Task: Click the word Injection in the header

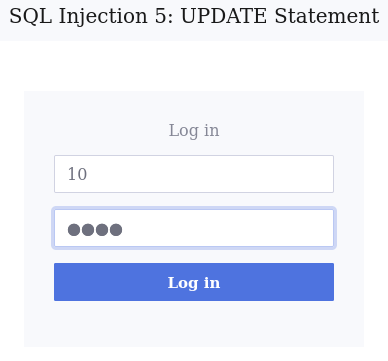Action: pos(103,16)
